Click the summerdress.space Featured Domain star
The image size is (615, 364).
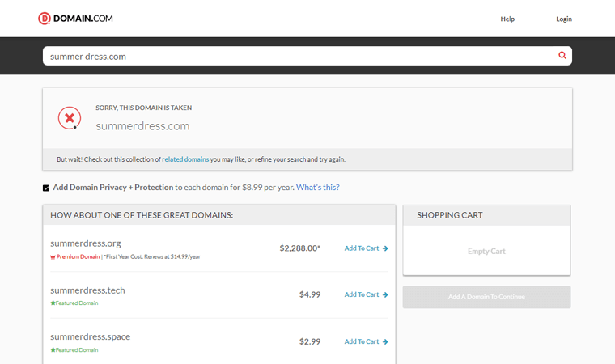53,350
